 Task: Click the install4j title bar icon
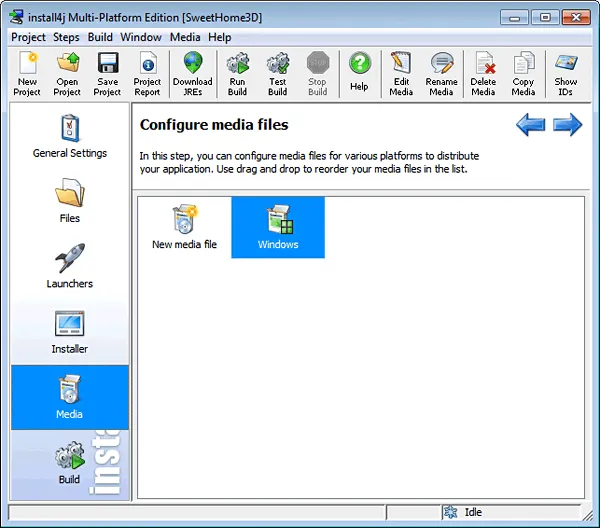16,18
